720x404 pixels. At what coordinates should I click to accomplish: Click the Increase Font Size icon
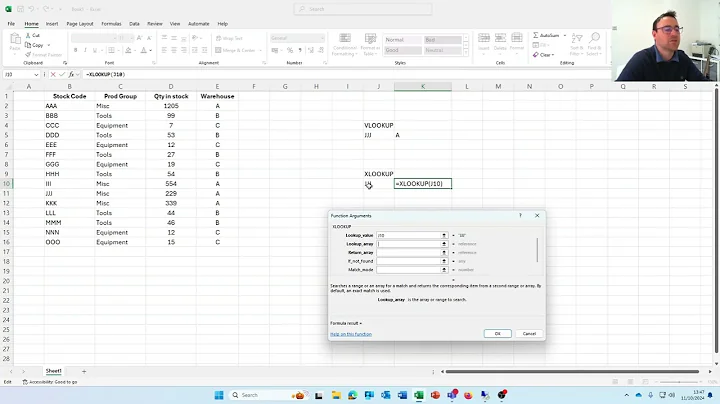tap(140, 38)
